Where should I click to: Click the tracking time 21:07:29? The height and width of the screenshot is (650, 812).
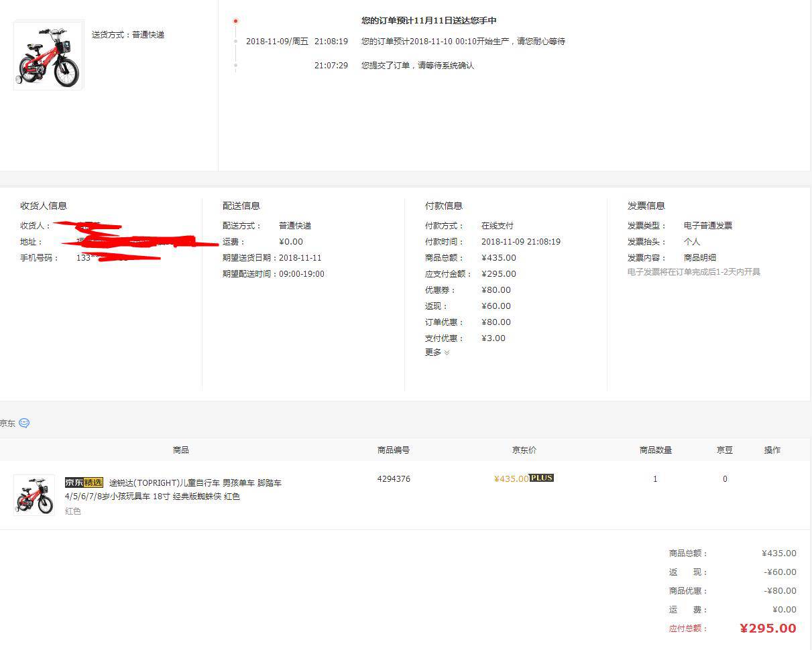pyautogui.click(x=331, y=66)
